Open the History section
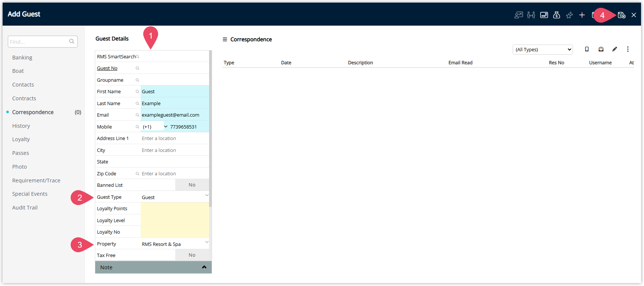 pyautogui.click(x=21, y=126)
